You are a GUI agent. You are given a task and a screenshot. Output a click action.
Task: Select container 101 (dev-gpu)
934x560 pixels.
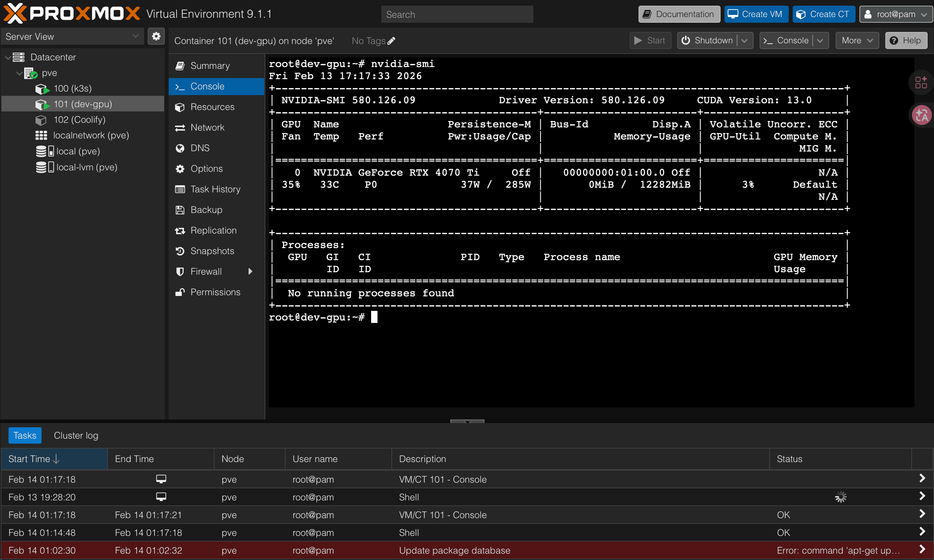pyautogui.click(x=83, y=104)
